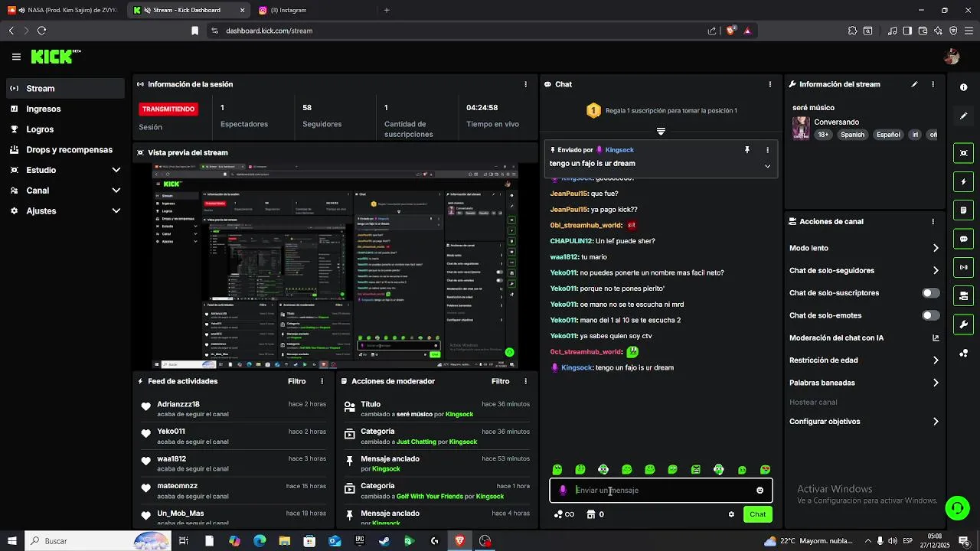Switch to Instagram browser tab

[x=314, y=10]
